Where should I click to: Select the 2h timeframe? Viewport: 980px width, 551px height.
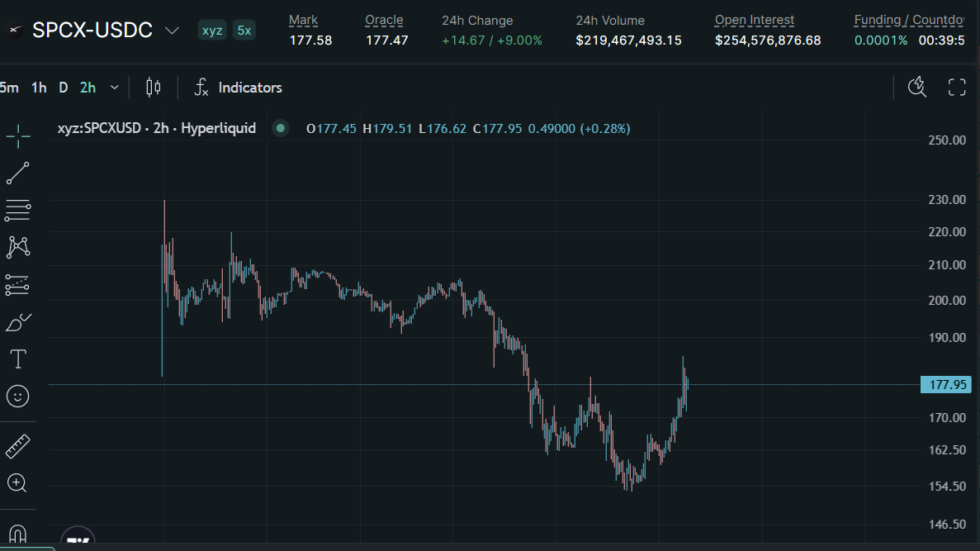pos(88,88)
